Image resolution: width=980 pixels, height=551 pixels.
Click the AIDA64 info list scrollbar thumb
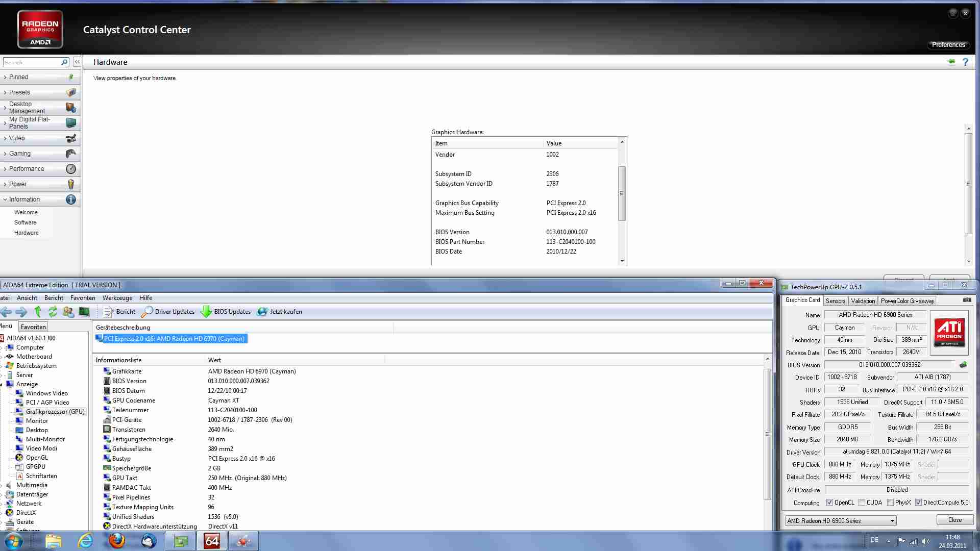(767, 434)
